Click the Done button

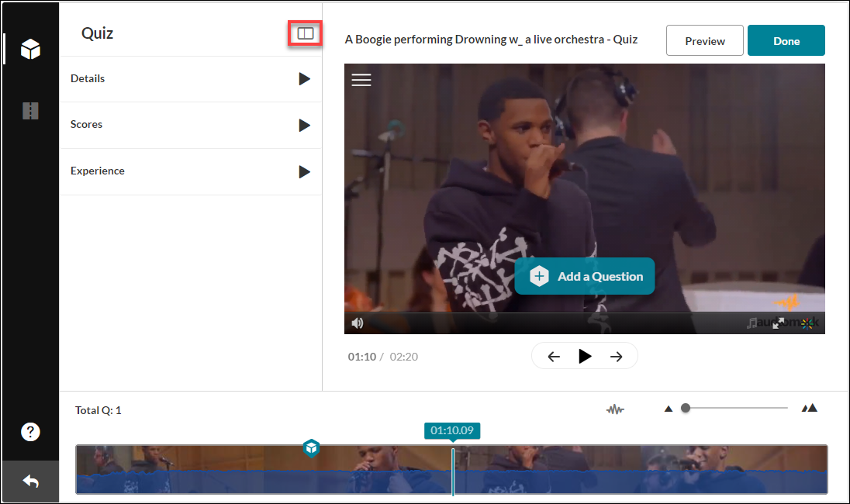(786, 40)
